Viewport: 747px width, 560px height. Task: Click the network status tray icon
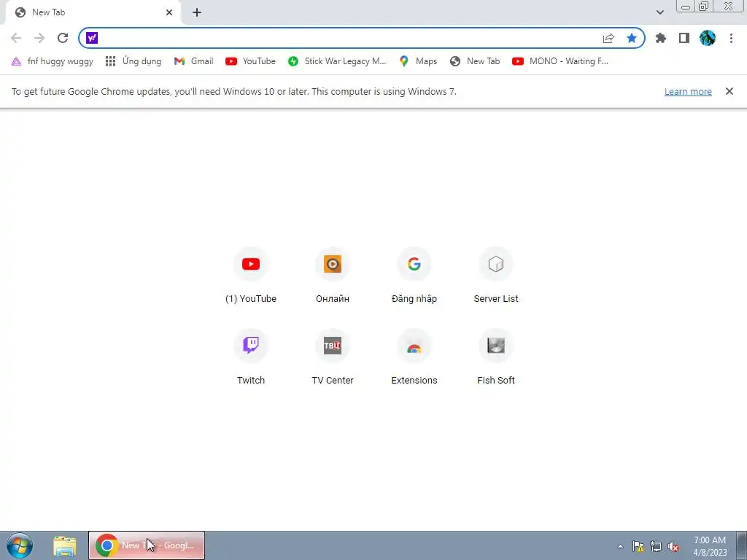pyautogui.click(x=656, y=546)
